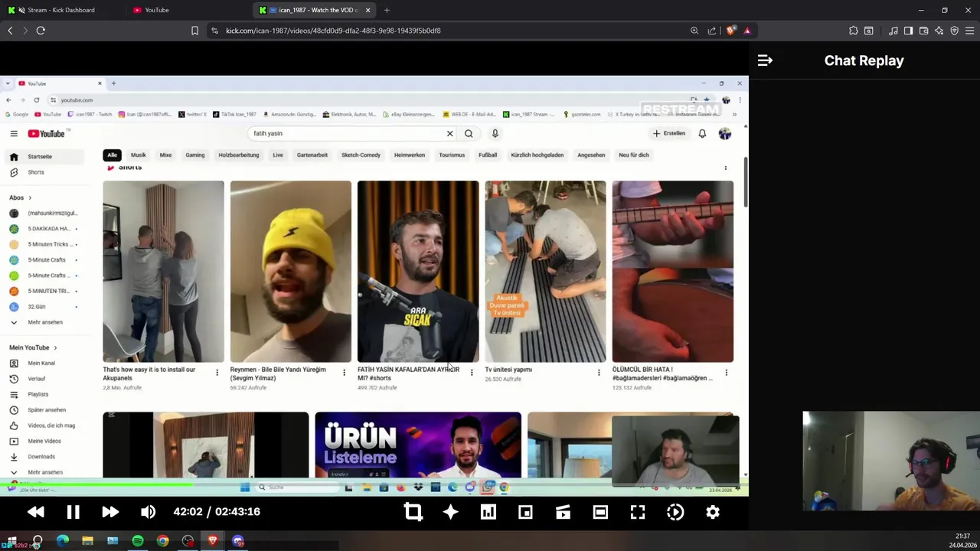
Task: Mute the video player volume
Action: tap(148, 512)
